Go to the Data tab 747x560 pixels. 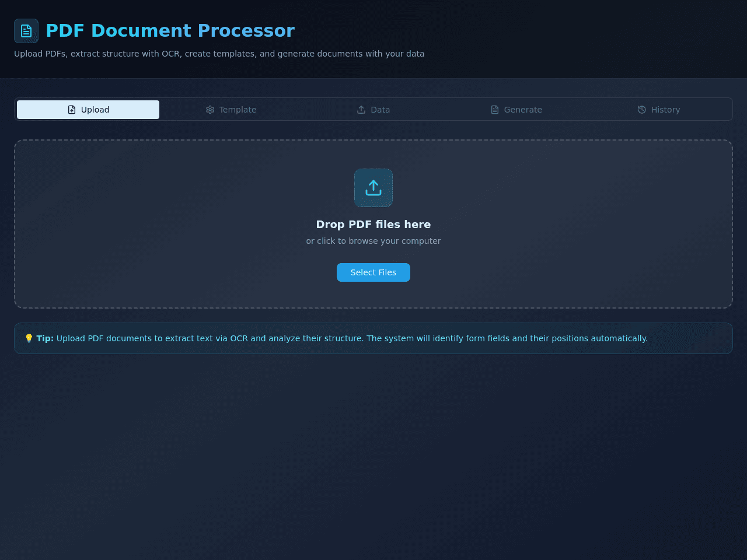pyautogui.click(x=373, y=110)
